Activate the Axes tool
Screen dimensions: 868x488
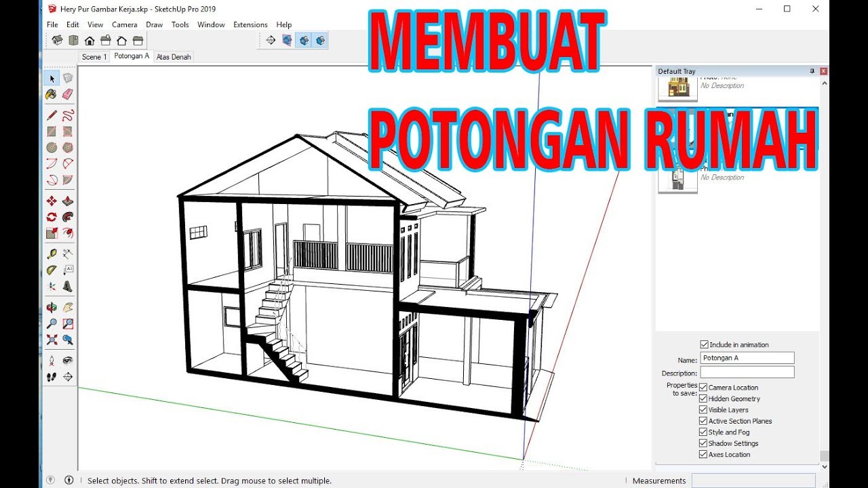52,287
